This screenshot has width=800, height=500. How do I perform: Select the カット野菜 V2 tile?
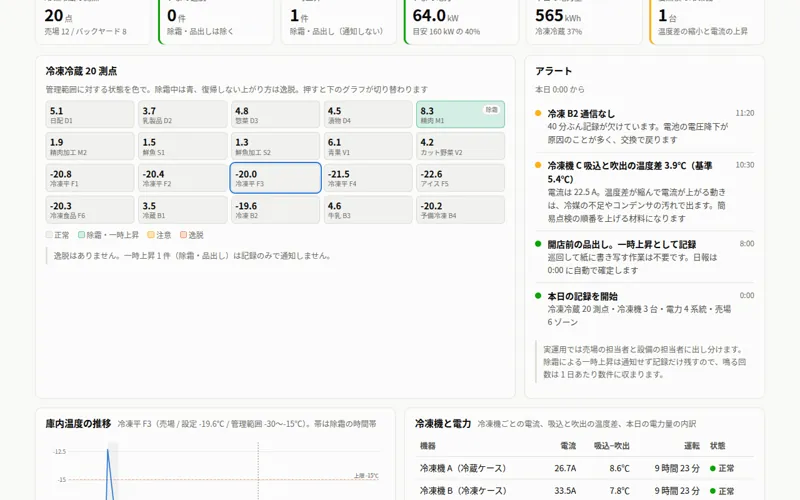pos(461,146)
